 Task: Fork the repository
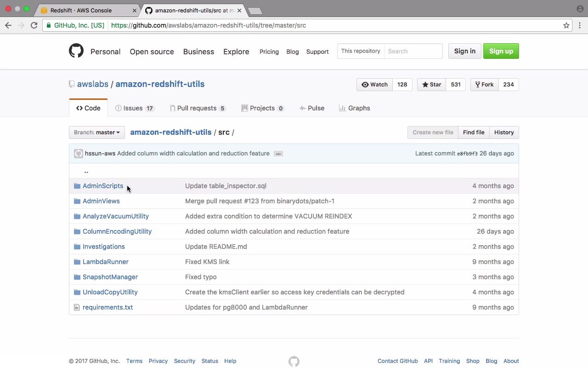pos(485,85)
